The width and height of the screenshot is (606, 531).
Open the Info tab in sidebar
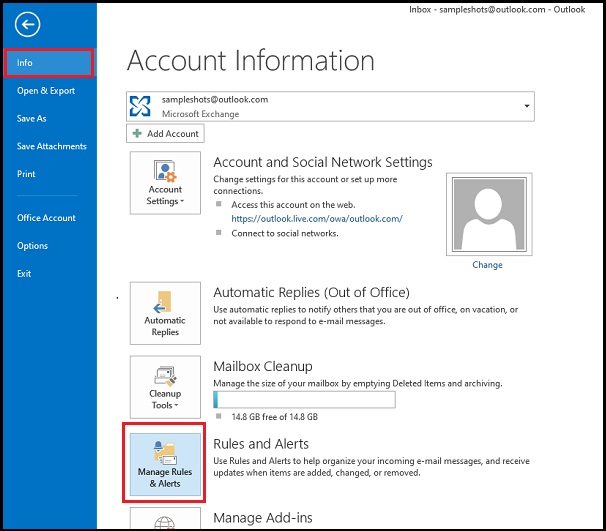coord(49,63)
